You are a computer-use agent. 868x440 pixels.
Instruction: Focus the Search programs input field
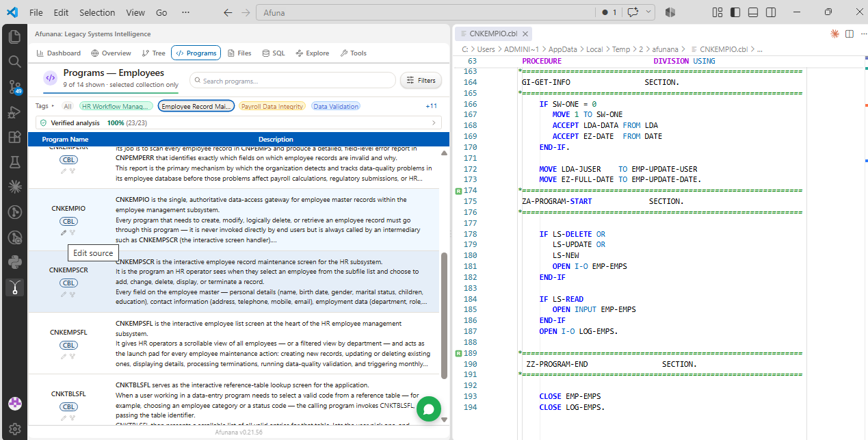[293, 80]
